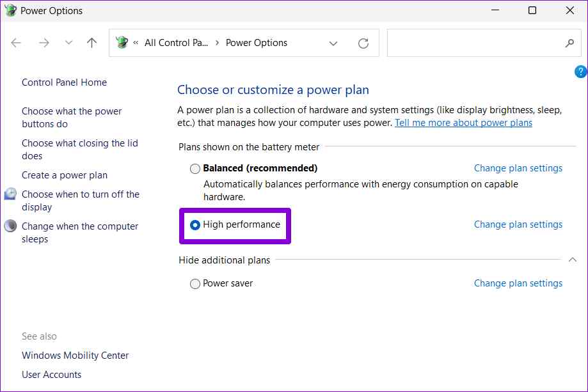
Task: Open Tell me more about power plans
Action: (463, 123)
